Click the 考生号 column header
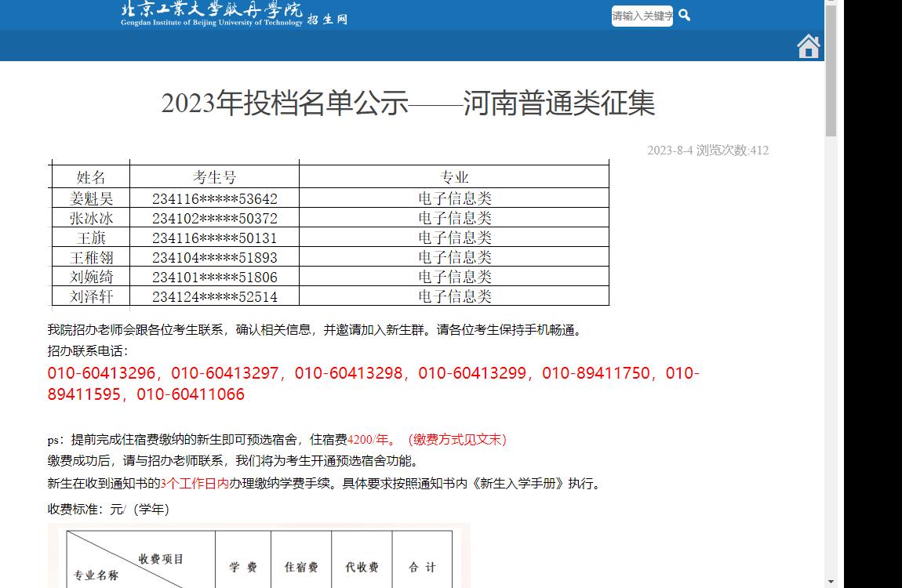Screen dimensions: 902x588 click(x=215, y=177)
